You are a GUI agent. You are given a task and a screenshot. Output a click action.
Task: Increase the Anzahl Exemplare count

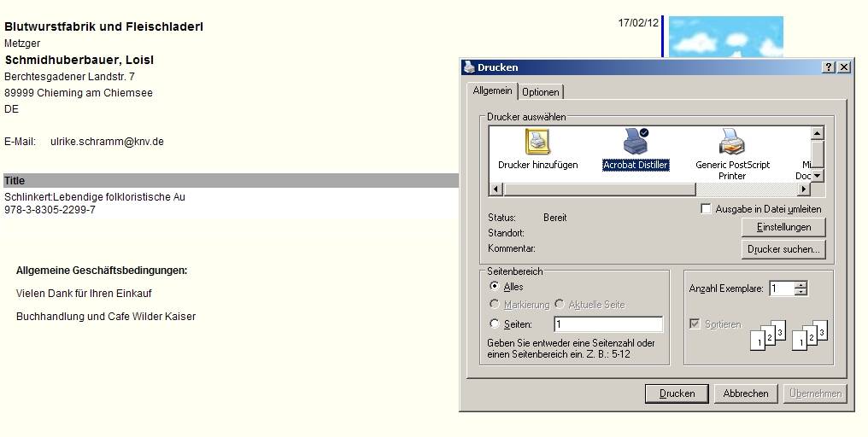click(x=801, y=285)
